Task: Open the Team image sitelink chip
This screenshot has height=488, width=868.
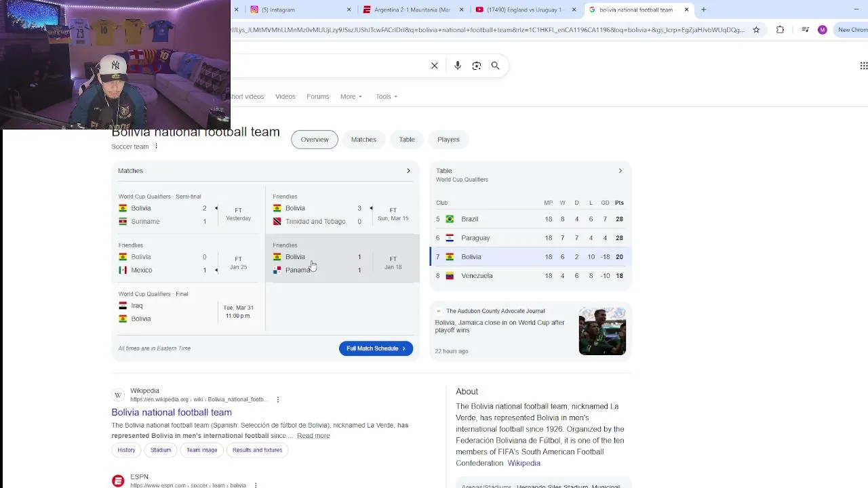Action: click(x=202, y=450)
